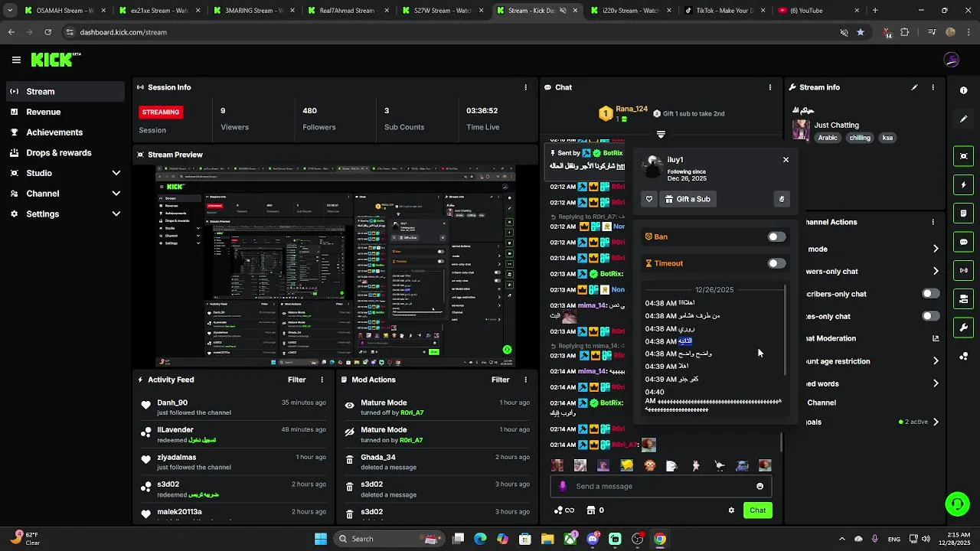
Task: Open the hamburger menu beside Kick logo
Action: [x=16, y=60]
